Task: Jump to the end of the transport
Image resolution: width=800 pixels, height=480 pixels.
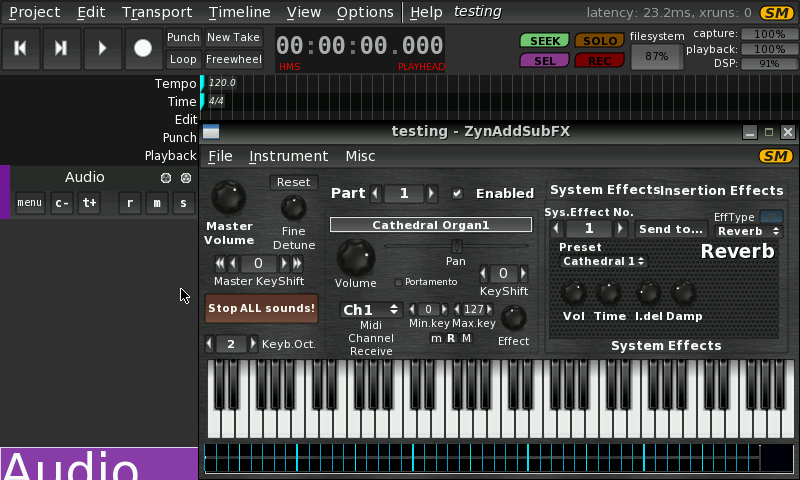Action: [x=62, y=48]
